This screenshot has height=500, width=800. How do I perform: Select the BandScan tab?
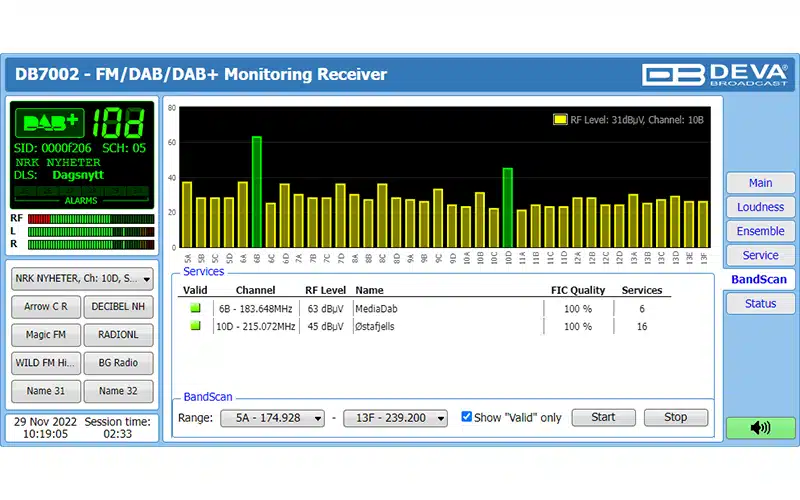[x=759, y=279]
